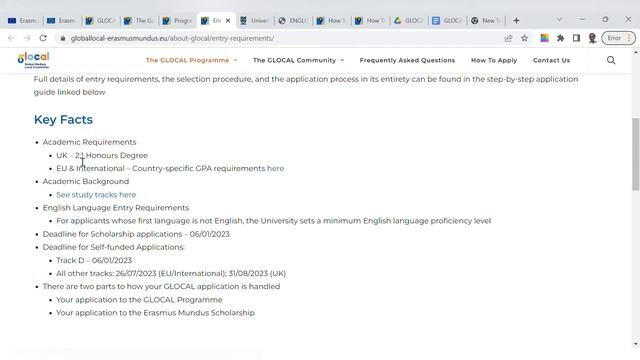Open the colorful extension icon in toolbar

coord(544,38)
